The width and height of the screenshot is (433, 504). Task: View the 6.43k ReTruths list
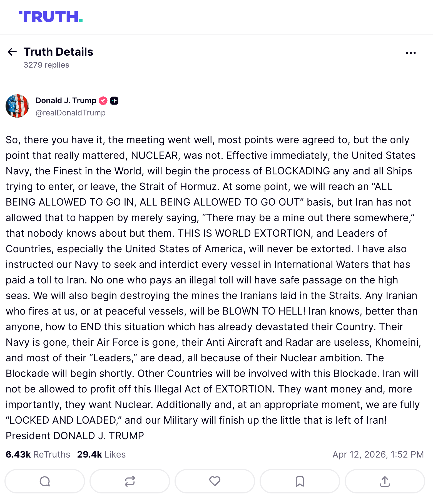click(x=38, y=454)
